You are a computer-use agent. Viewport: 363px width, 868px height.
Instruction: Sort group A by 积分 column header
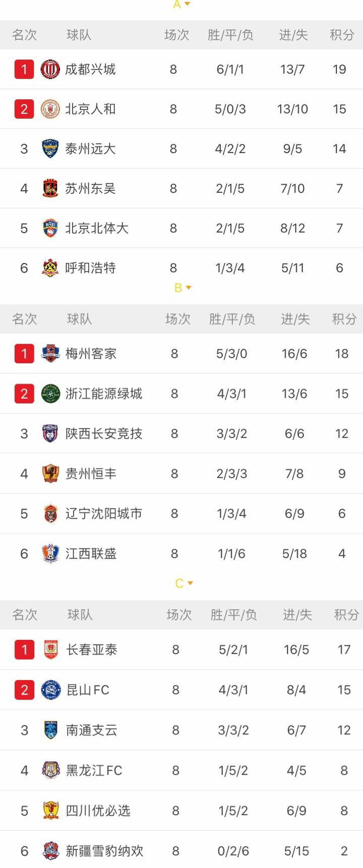click(342, 35)
